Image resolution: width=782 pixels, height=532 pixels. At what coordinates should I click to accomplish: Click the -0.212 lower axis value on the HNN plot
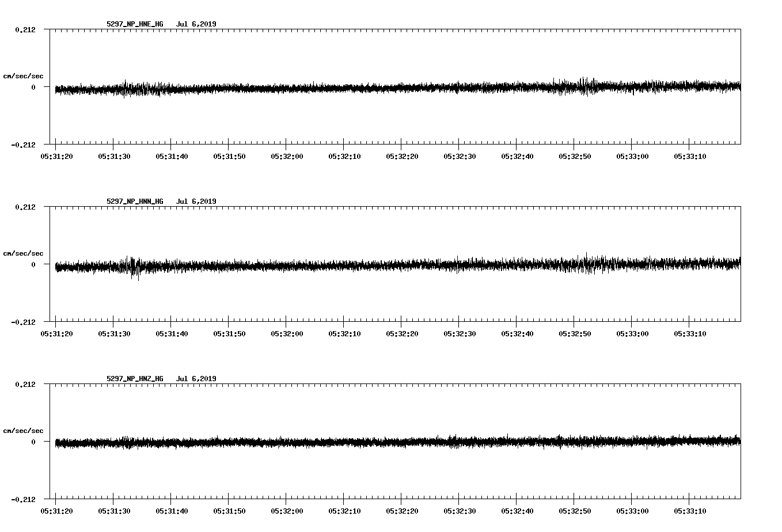click(23, 322)
